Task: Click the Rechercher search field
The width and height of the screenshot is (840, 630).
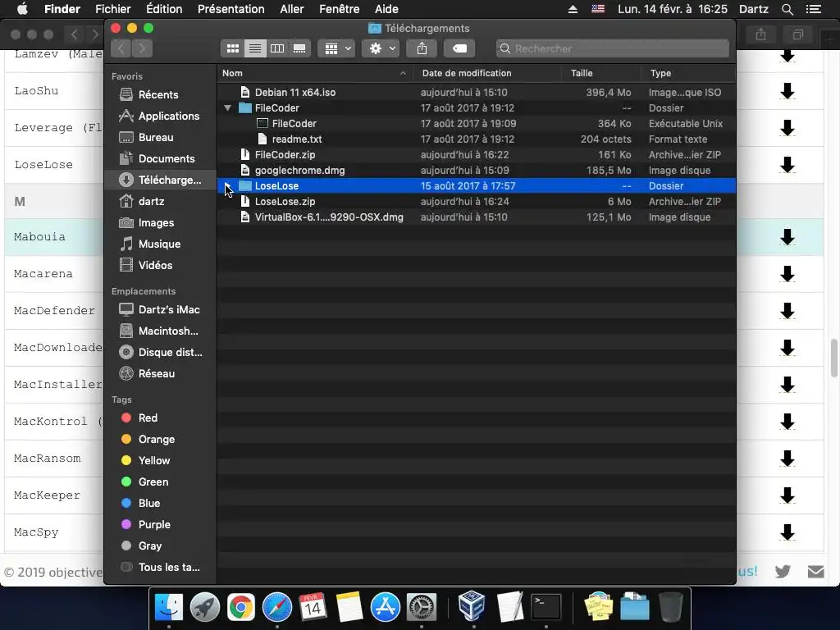Action: pos(612,48)
